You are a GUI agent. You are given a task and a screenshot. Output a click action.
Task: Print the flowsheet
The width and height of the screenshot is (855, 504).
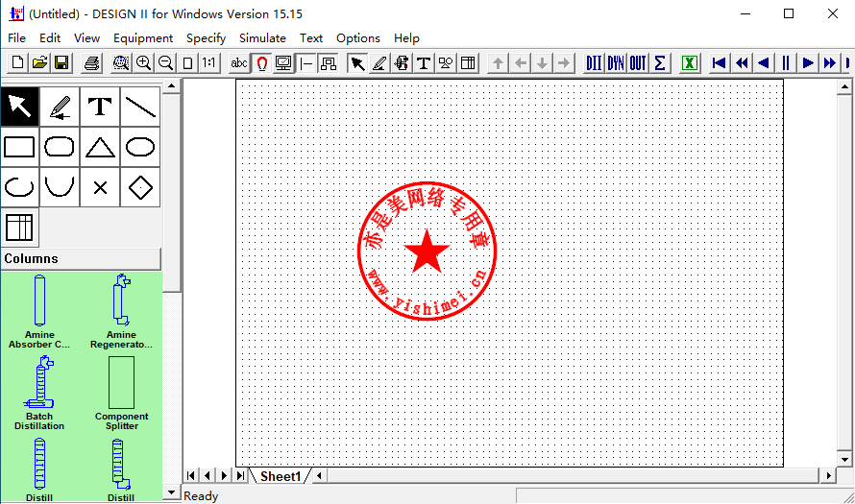(91, 63)
